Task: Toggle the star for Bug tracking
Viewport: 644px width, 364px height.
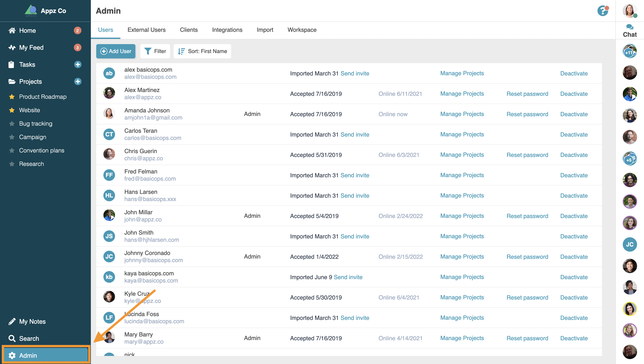Action: tap(12, 124)
